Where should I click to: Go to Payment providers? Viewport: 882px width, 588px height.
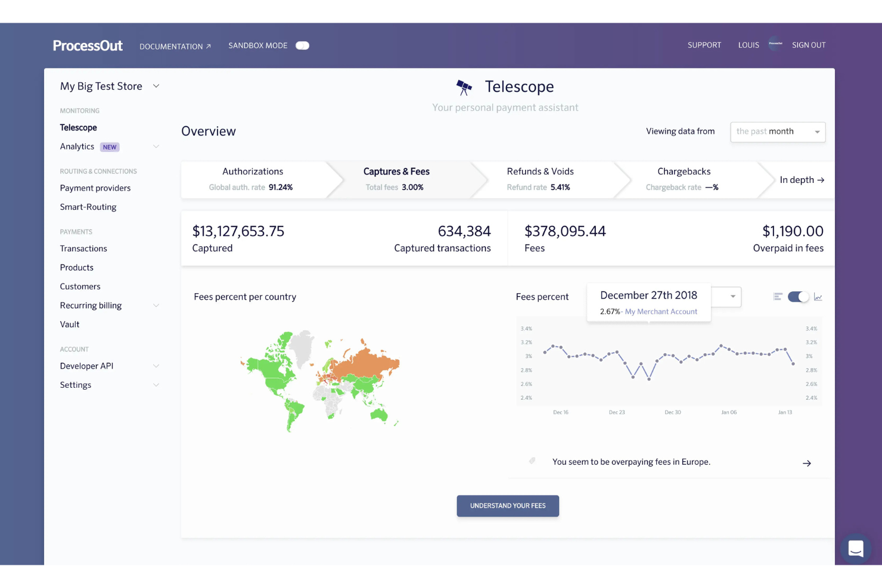click(x=95, y=188)
